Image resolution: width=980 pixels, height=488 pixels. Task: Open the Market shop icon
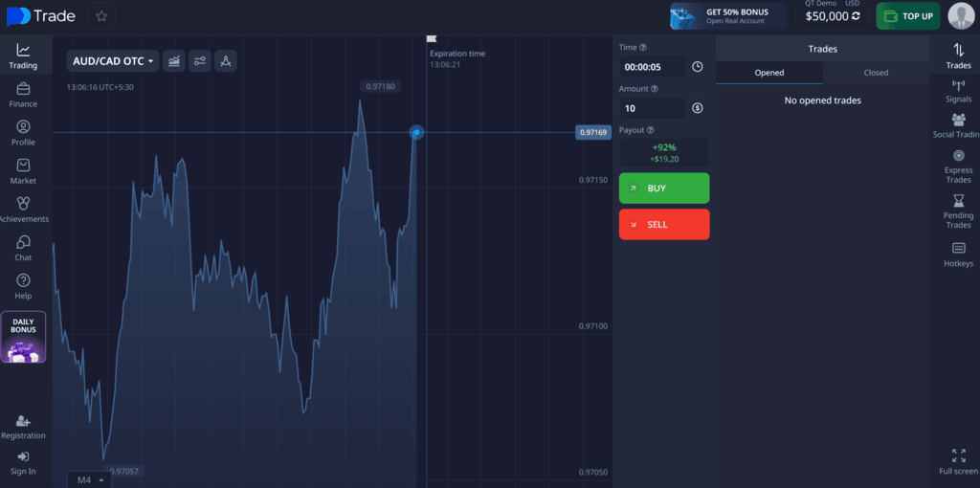pos(23,165)
